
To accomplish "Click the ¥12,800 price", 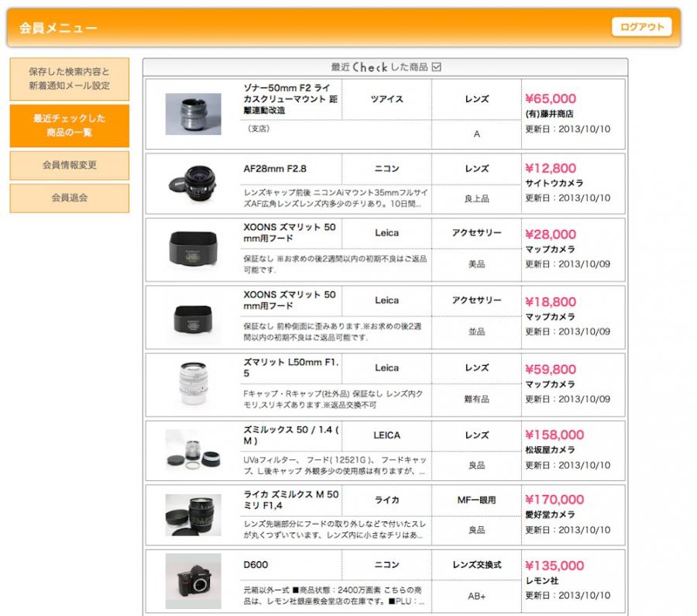I will click(551, 169).
